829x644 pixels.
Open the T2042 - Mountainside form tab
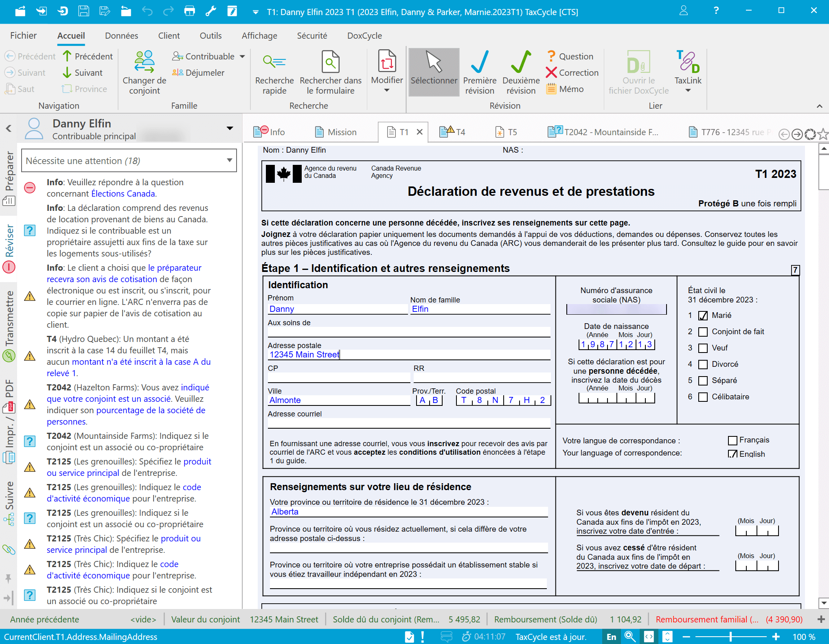603,132
